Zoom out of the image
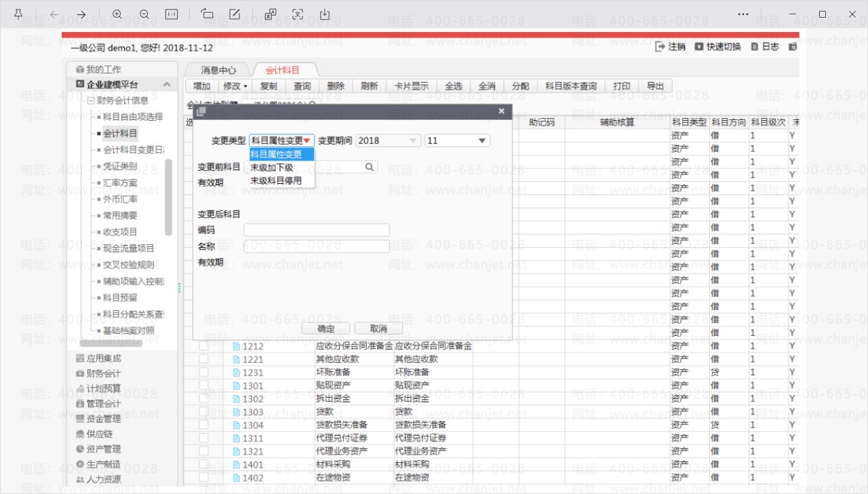This screenshot has height=494, width=868. point(144,14)
